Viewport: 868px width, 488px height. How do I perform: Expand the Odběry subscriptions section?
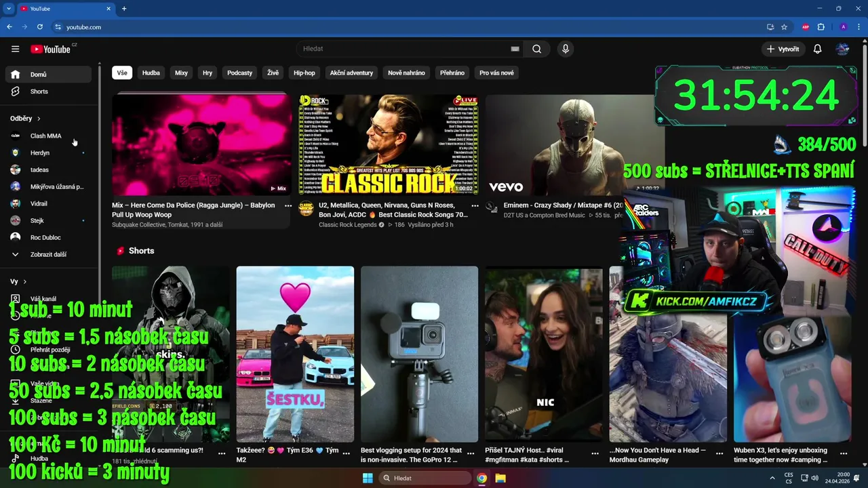pyautogui.click(x=26, y=119)
